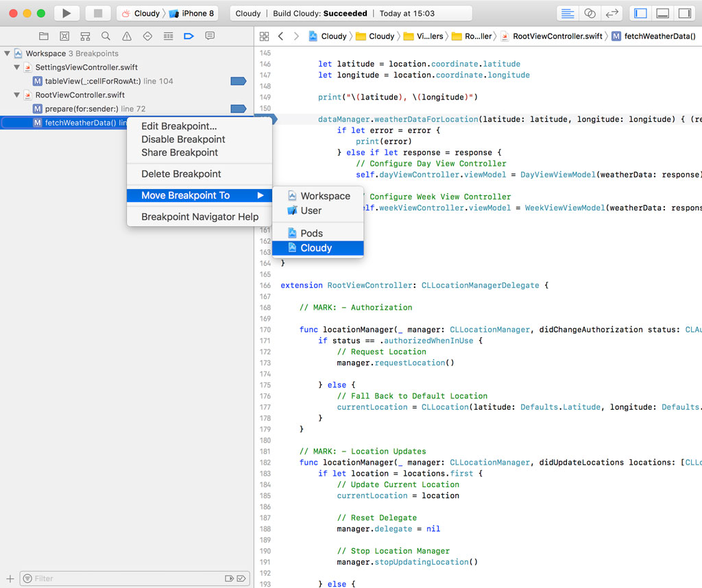Click the iPhone 8 destination selector
Screen dimensions: 702x588
192,13
